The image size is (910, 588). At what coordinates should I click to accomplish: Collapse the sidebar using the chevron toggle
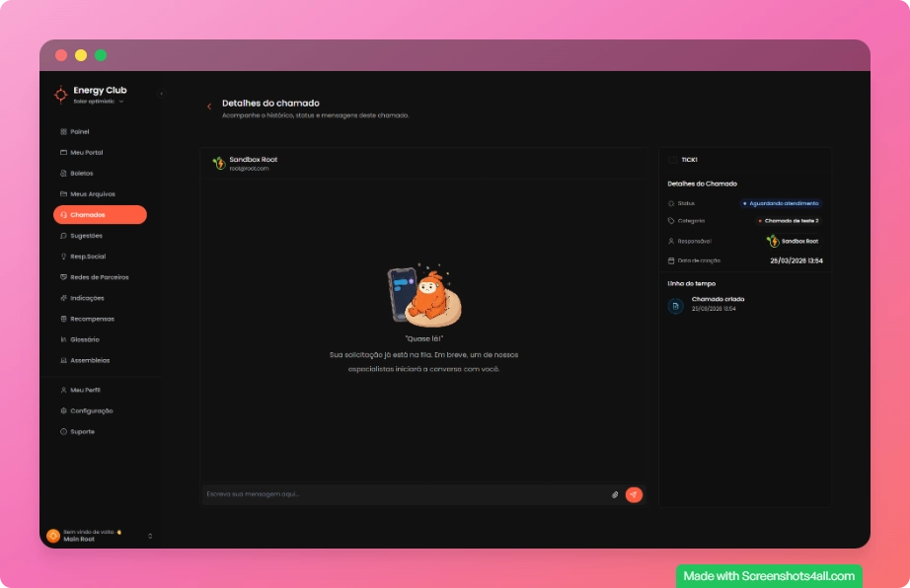coord(161,94)
